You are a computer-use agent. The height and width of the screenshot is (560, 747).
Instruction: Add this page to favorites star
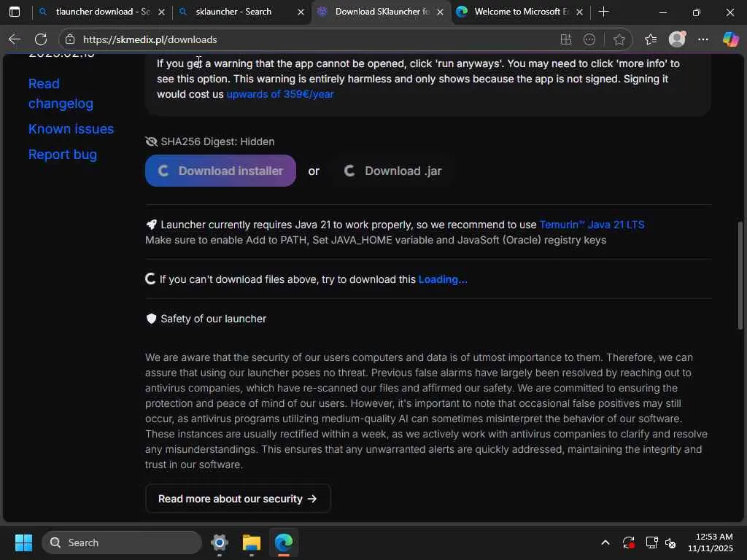pyautogui.click(x=619, y=39)
